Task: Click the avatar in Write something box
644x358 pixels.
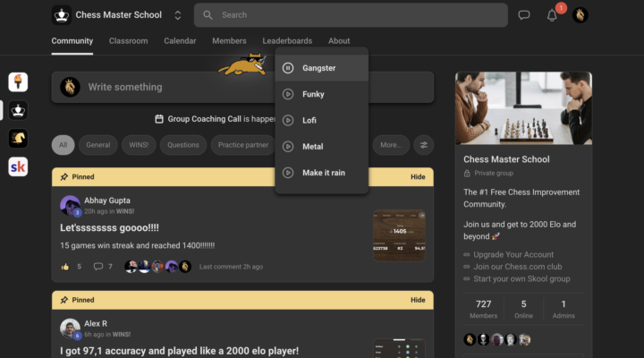Action: [x=70, y=87]
